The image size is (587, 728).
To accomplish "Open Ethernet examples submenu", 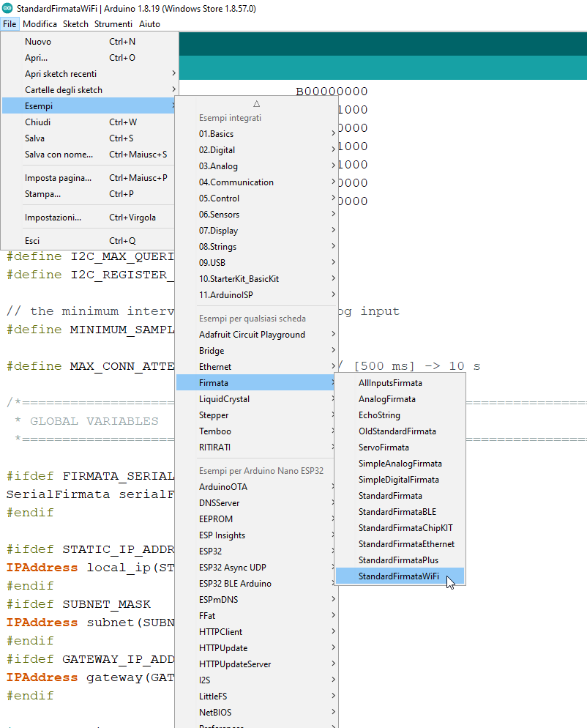I will tap(257, 367).
